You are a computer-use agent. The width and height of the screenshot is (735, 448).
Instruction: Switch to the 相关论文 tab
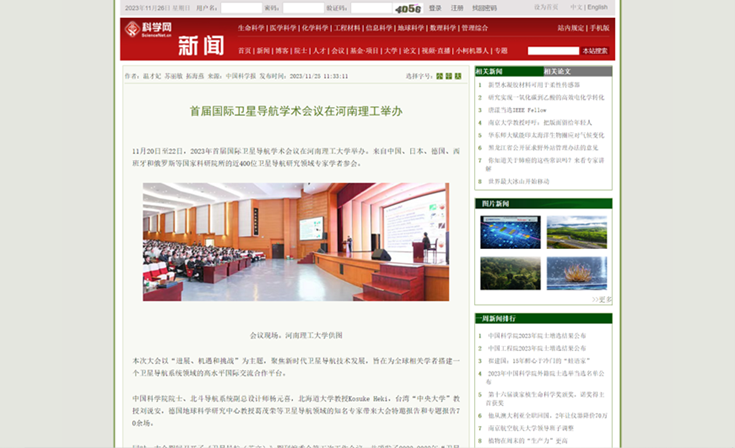click(557, 71)
